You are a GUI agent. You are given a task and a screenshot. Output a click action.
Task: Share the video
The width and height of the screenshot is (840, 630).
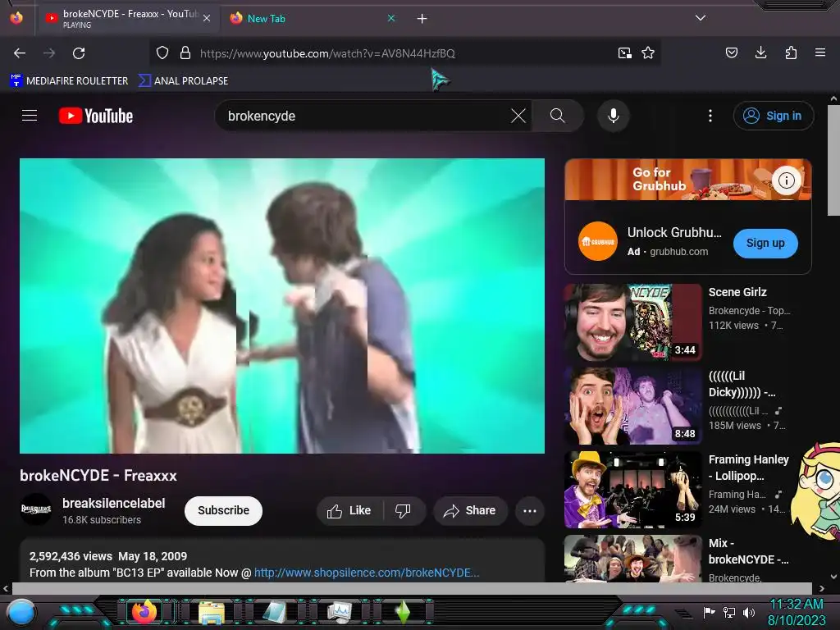(x=470, y=511)
